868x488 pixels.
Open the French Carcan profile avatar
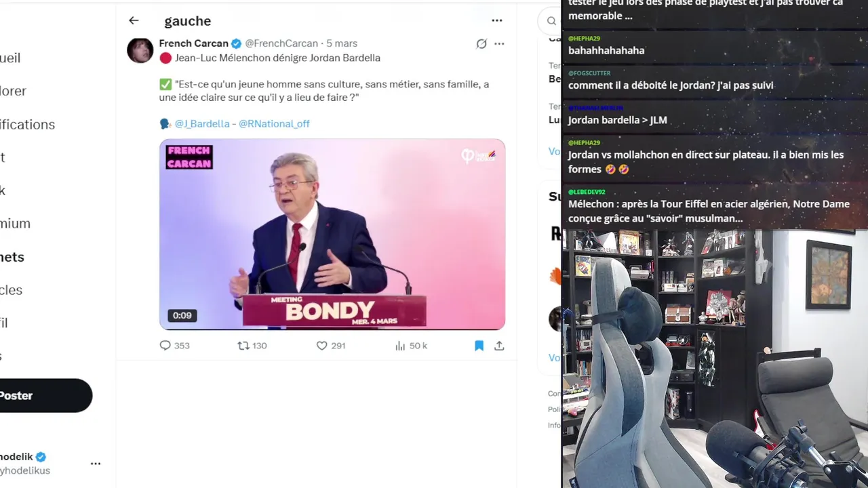[140, 51]
